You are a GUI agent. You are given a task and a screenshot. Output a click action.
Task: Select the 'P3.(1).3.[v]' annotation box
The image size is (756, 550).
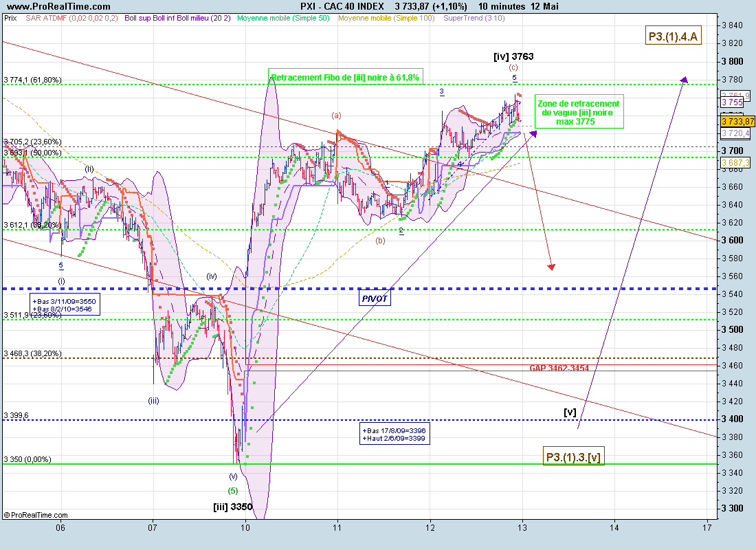click(573, 456)
